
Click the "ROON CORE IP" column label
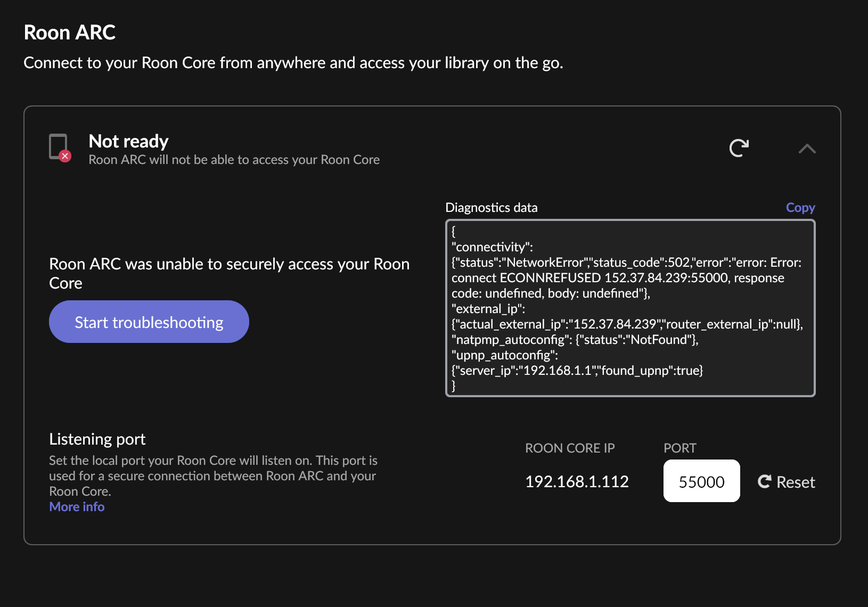pyautogui.click(x=570, y=448)
